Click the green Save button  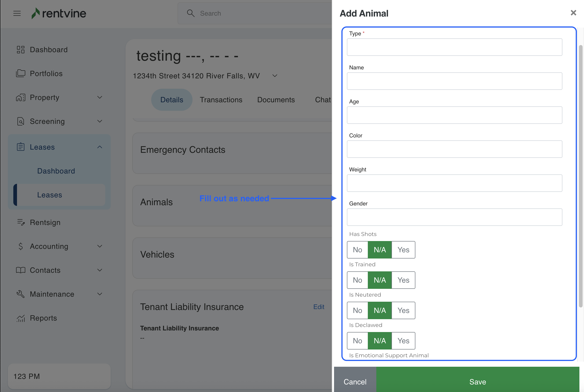click(478, 381)
